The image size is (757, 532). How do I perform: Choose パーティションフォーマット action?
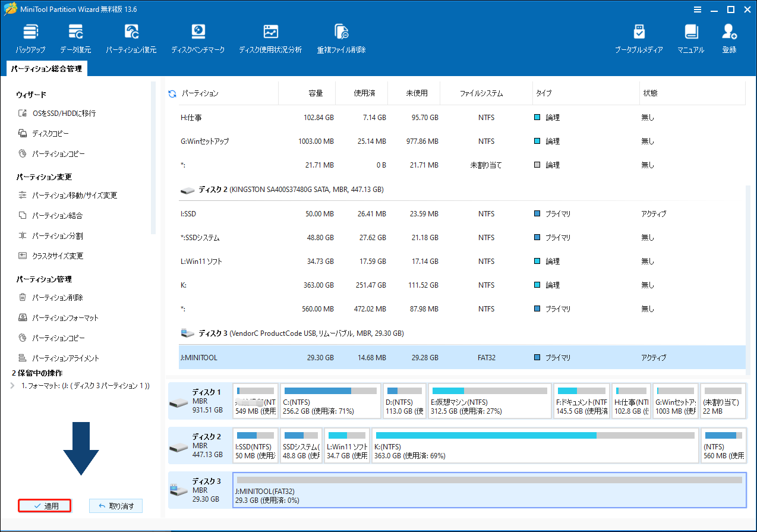coord(58,318)
